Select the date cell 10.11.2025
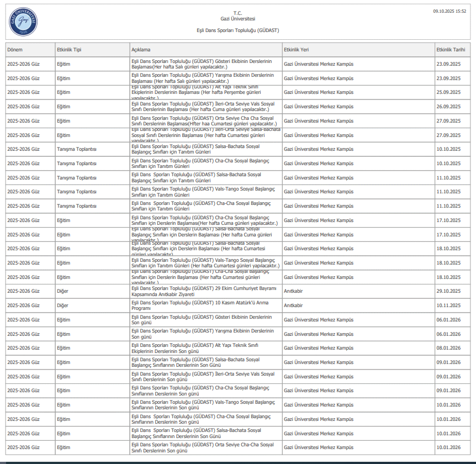476x464 pixels. (x=448, y=305)
